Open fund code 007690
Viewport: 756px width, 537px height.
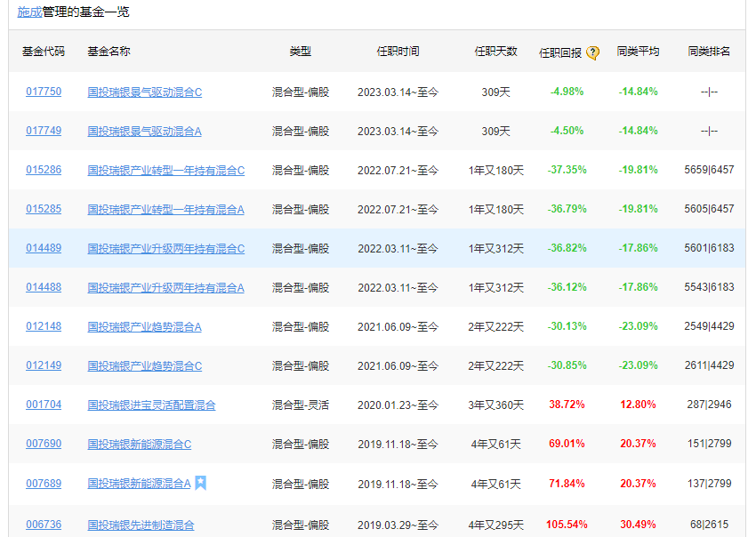coord(44,444)
